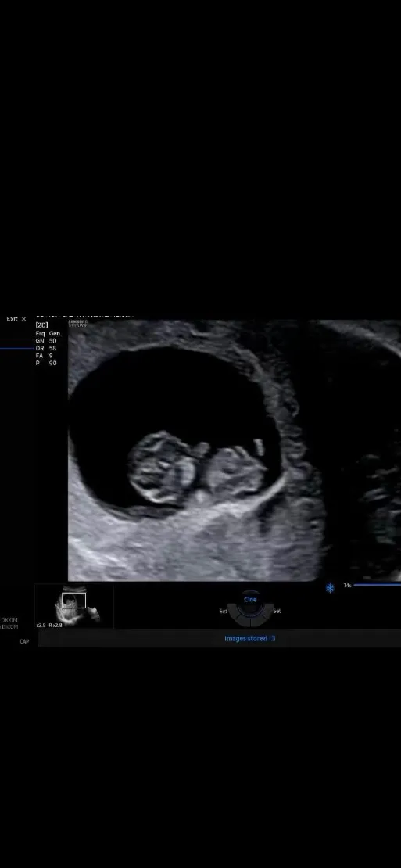The width and height of the screenshot is (401, 868).
Task: Click the Images stored : 3 status message
Action: [250, 638]
